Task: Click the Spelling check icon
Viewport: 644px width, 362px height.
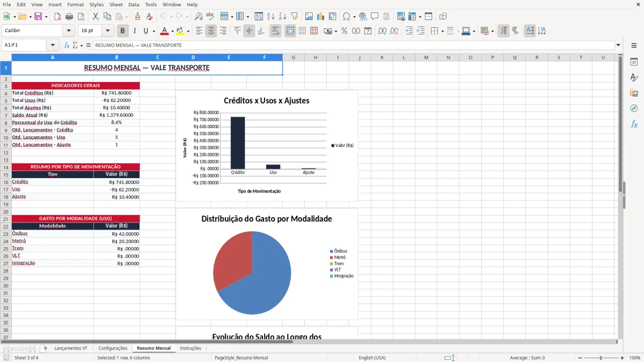Action: tap(210, 17)
